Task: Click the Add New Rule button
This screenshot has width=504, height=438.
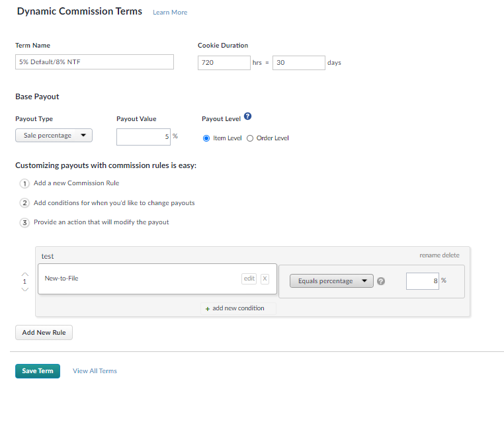Action: coord(44,332)
